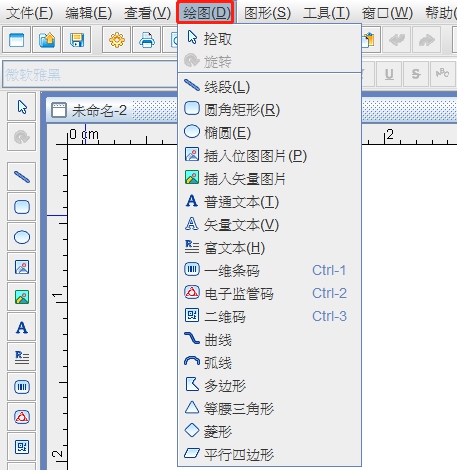Click the save document floppy icon
Image resolution: width=457 pixels, height=470 pixels.
click(77, 40)
